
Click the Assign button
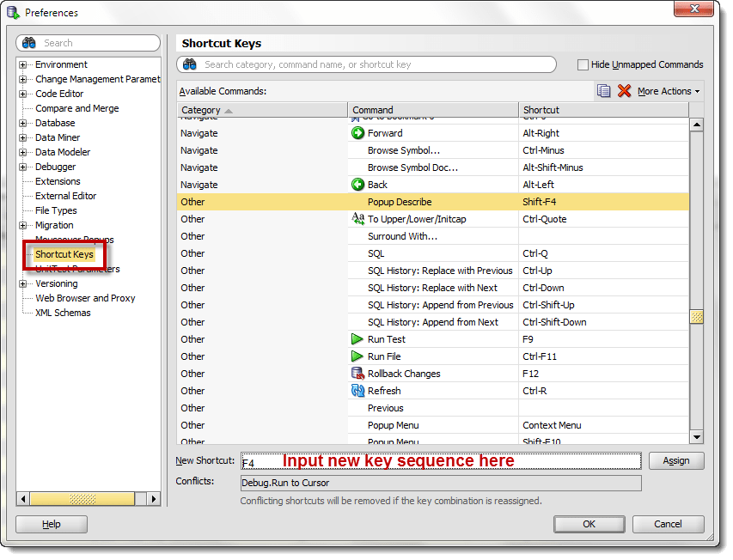[x=676, y=460]
